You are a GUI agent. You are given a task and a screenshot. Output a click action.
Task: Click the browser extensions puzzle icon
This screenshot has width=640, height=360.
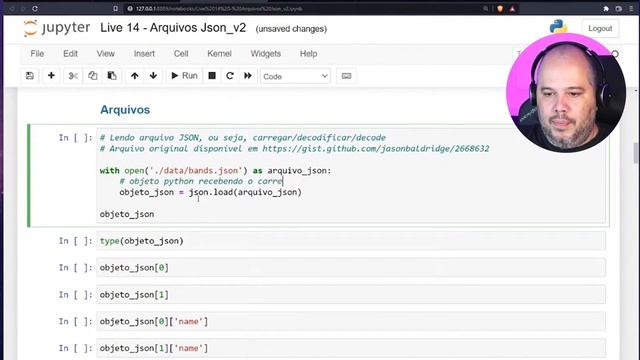606,8
